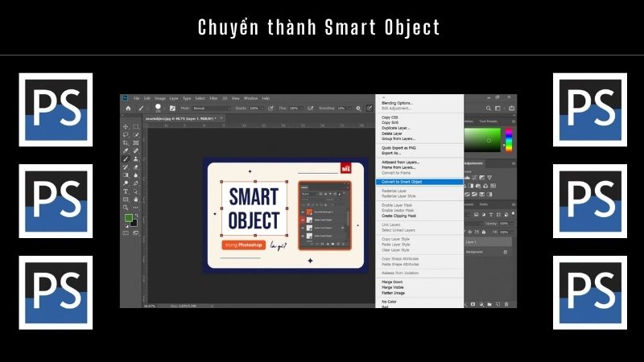644x362 pixels.
Task: Choose Flatten Image in context menu
Action: point(393,293)
